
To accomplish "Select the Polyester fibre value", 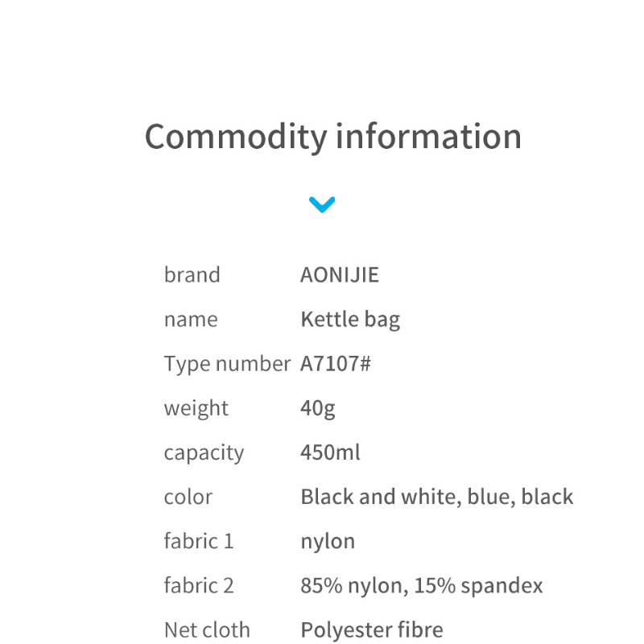I will (x=372, y=630).
